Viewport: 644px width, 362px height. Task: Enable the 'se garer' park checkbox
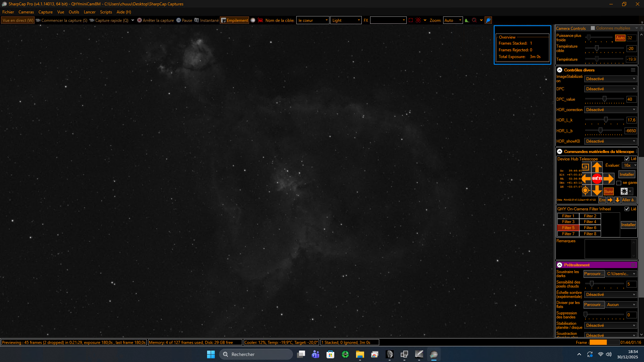[619, 183]
